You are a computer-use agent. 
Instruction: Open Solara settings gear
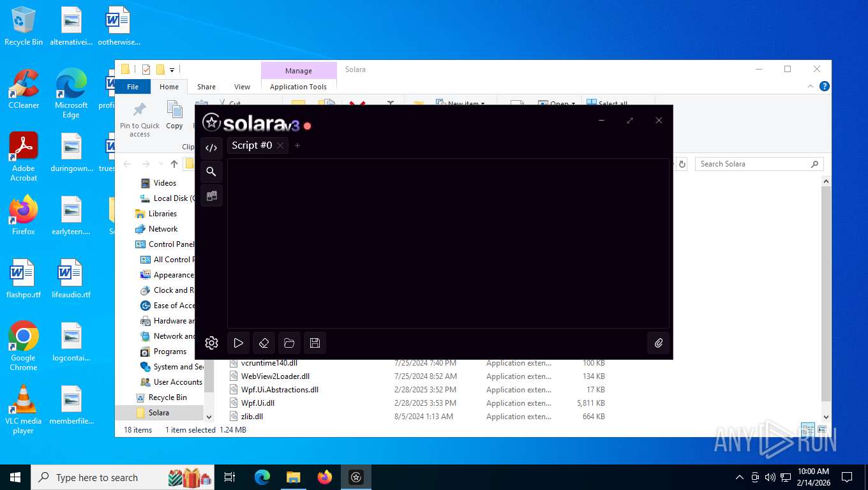[212, 343]
